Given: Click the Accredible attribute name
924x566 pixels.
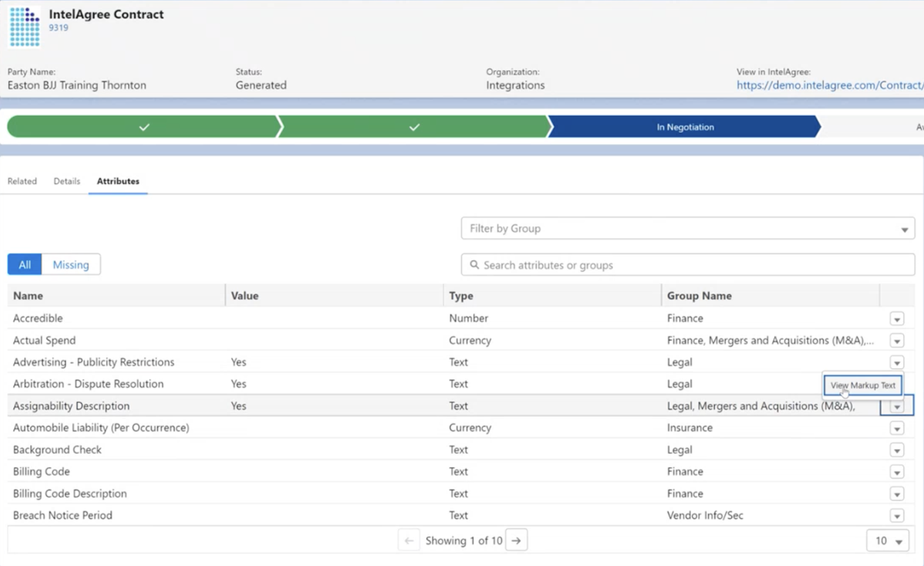Looking at the screenshot, I should 38,318.
